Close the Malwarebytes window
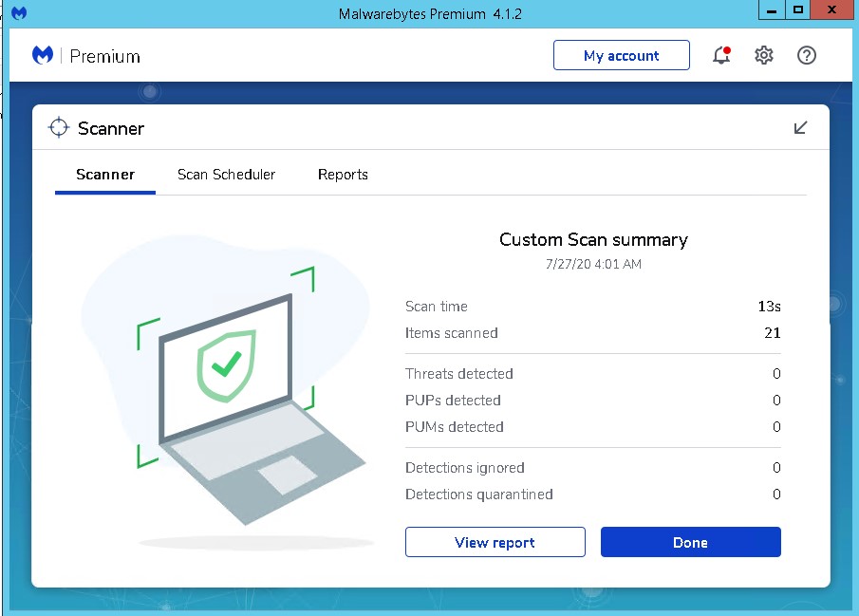 click(x=831, y=10)
